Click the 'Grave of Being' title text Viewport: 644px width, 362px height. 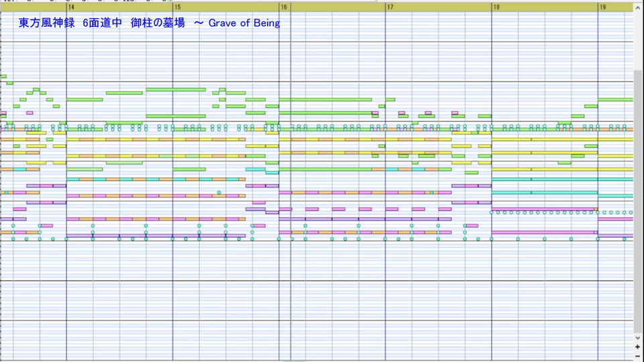pyautogui.click(x=244, y=23)
